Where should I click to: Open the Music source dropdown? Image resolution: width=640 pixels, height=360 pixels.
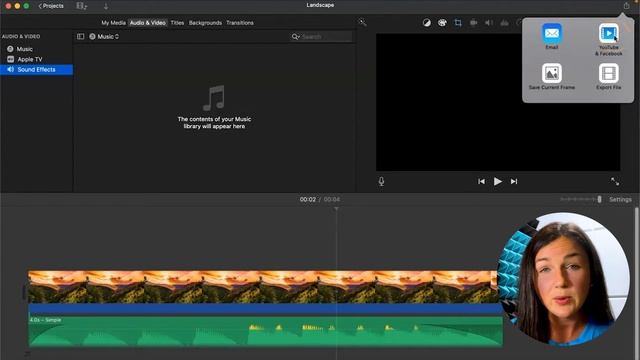click(104, 36)
